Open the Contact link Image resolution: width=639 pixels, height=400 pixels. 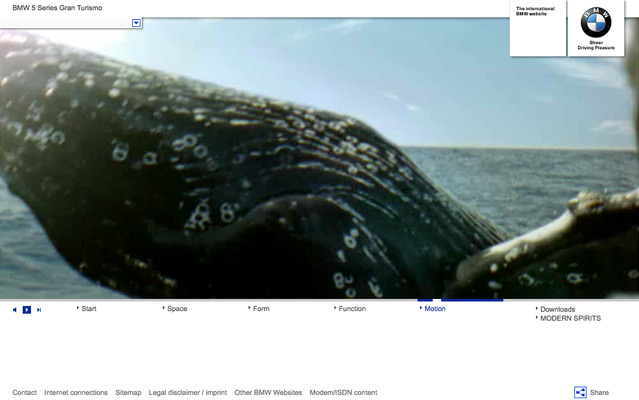pos(24,393)
